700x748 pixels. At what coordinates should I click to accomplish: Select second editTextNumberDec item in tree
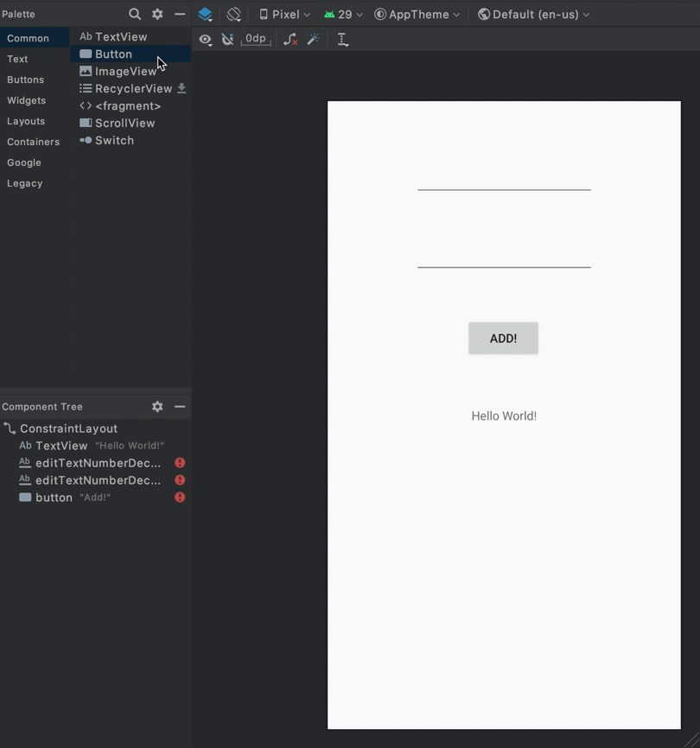click(x=95, y=480)
